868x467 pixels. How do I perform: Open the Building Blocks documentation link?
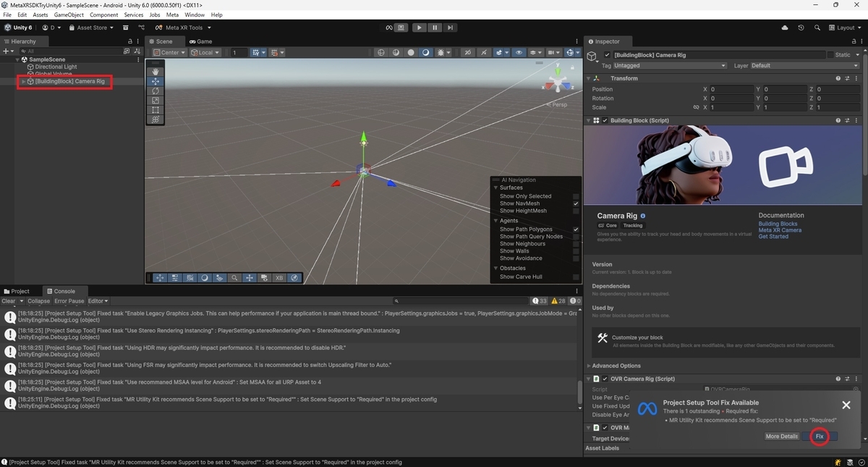click(x=778, y=224)
